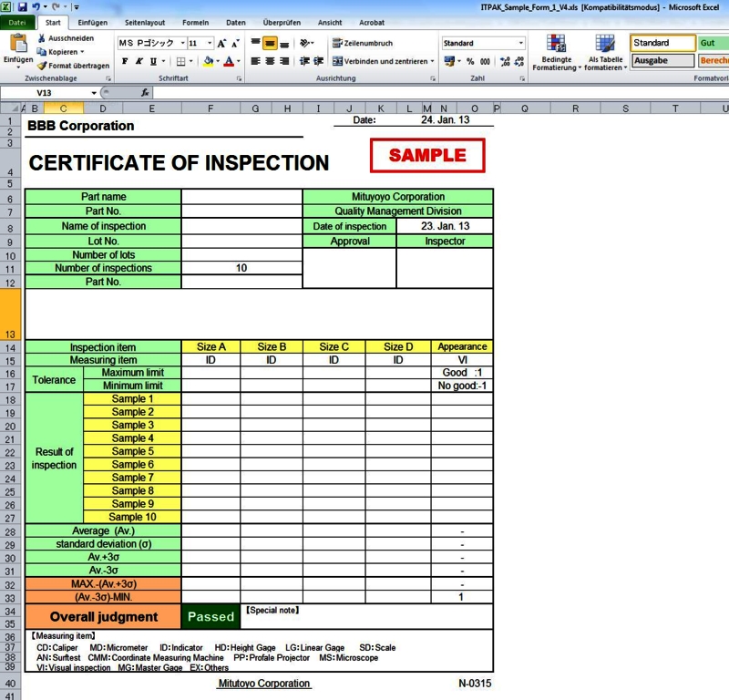Expand the Name Box dropdown arrow

(x=94, y=93)
